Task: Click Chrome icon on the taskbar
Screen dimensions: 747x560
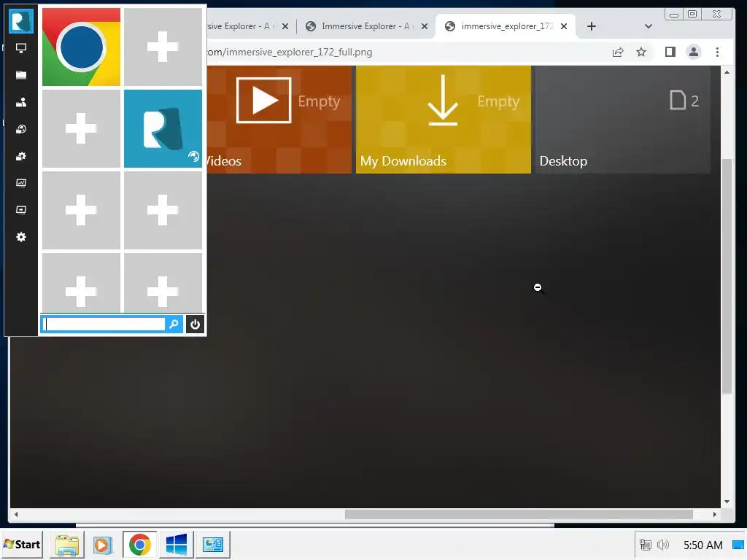Action: coord(139,544)
